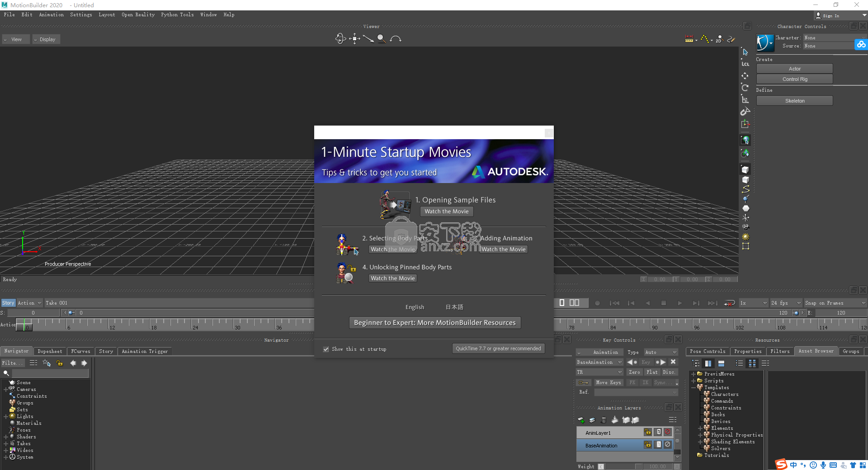Click the layer Weight slider

(x=624, y=466)
